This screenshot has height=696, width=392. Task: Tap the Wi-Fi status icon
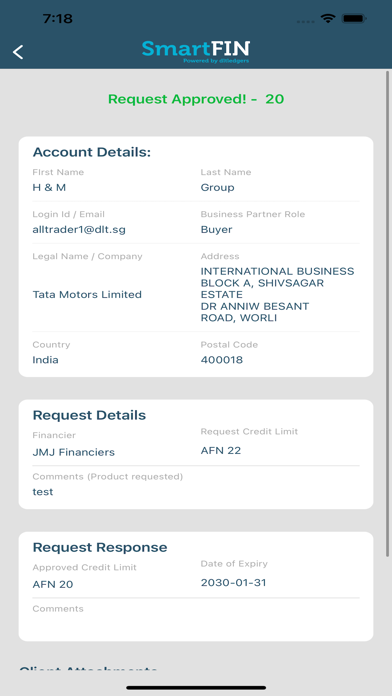(x=328, y=19)
